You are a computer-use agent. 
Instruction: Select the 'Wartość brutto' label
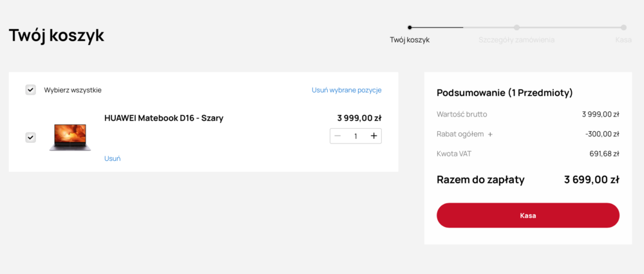tap(462, 114)
